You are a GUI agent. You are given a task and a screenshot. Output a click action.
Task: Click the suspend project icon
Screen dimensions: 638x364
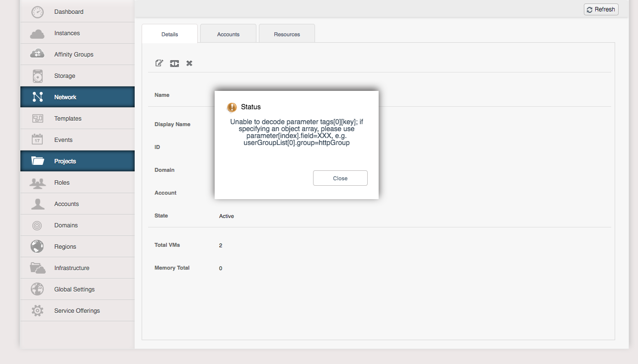[x=174, y=64]
